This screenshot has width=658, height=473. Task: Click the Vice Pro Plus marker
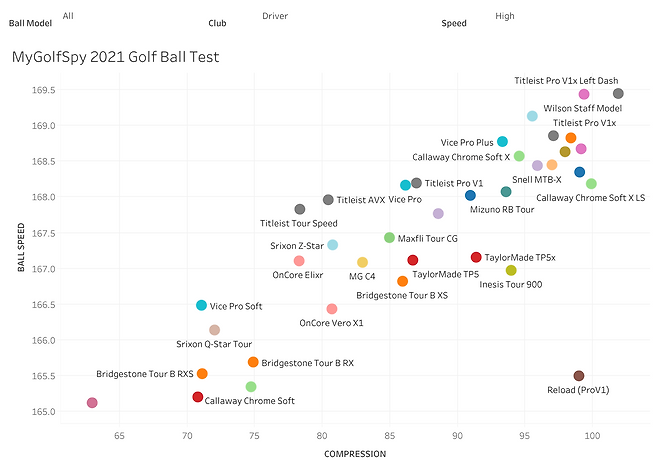pyautogui.click(x=502, y=141)
